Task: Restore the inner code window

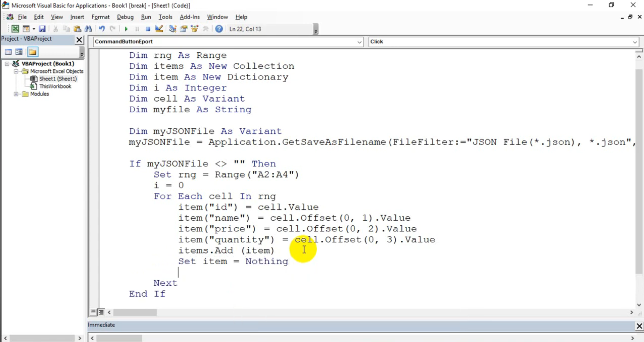Action: [x=630, y=17]
